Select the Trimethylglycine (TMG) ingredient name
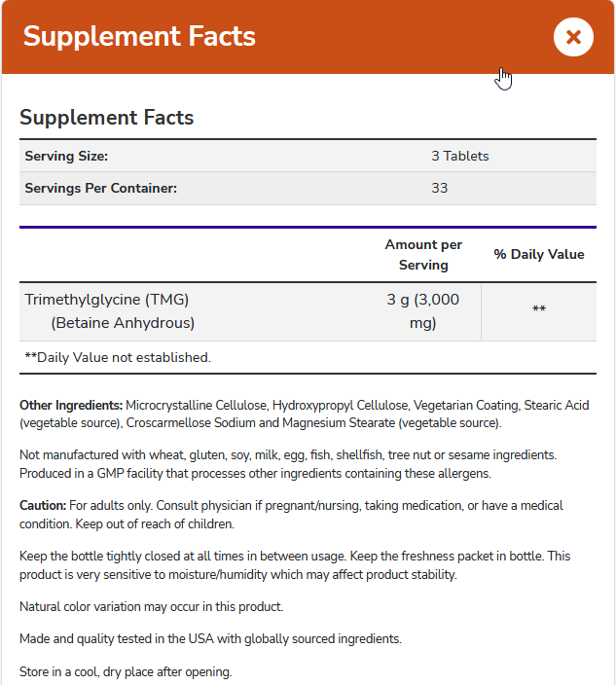The image size is (616, 685). pos(107,300)
